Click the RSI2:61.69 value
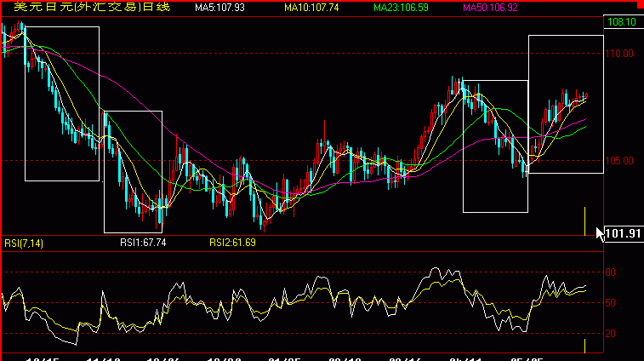Screen dimensions: 644x361 (x=232, y=243)
